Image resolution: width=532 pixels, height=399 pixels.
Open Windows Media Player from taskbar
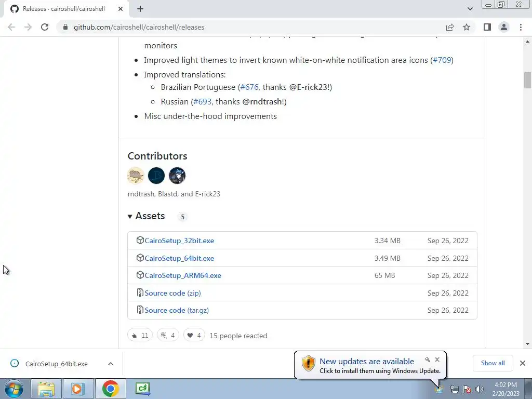(77, 389)
